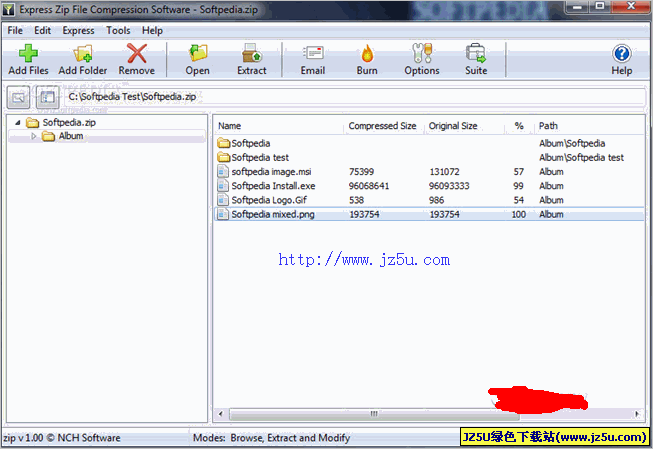The image size is (653, 449).
Task: Select the softpedia image.msi row name
Action: [271, 172]
